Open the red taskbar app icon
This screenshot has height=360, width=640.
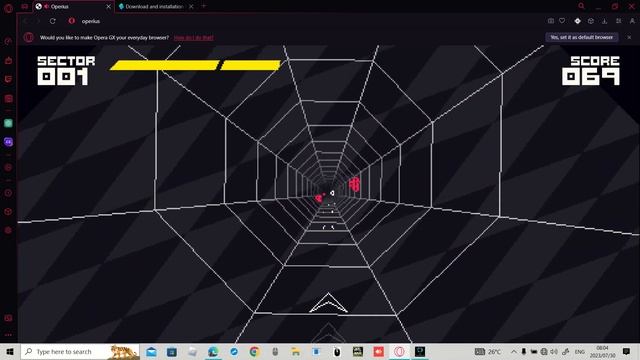(x=378, y=351)
